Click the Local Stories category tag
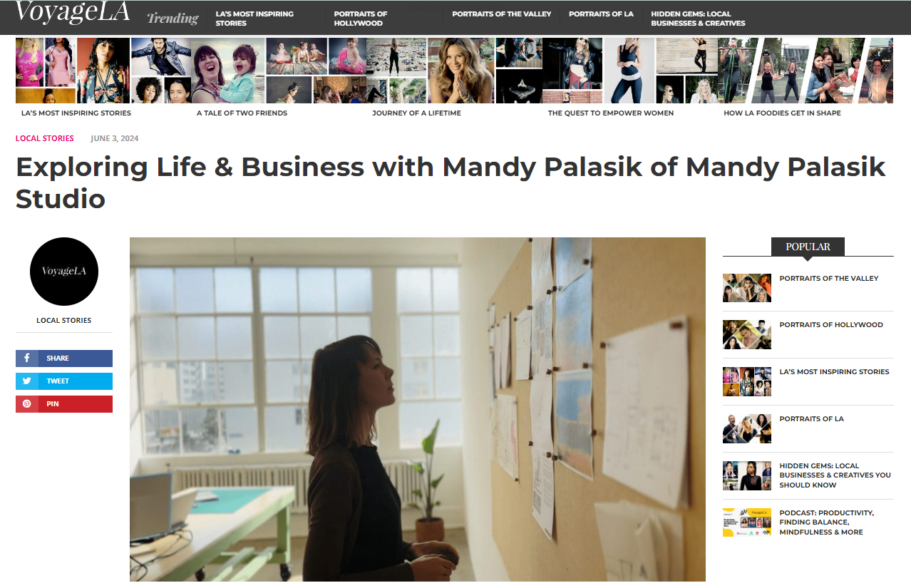The image size is (911, 588). (x=45, y=138)
